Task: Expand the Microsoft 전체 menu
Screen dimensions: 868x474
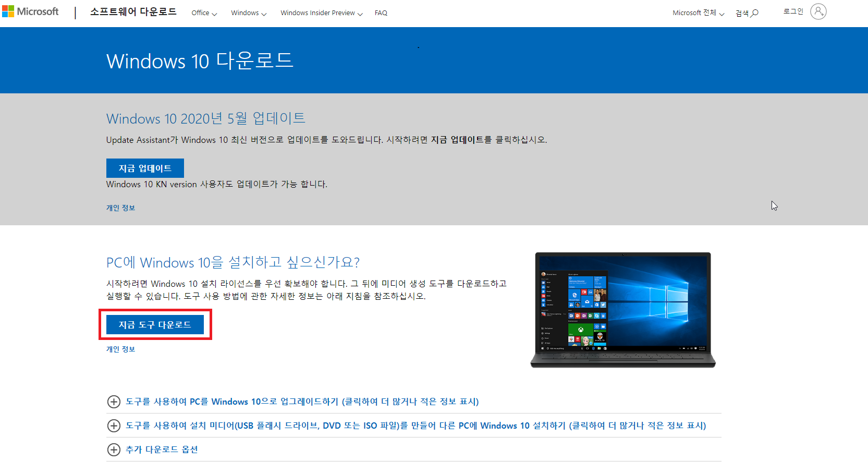Action: (x=699, y=13)
